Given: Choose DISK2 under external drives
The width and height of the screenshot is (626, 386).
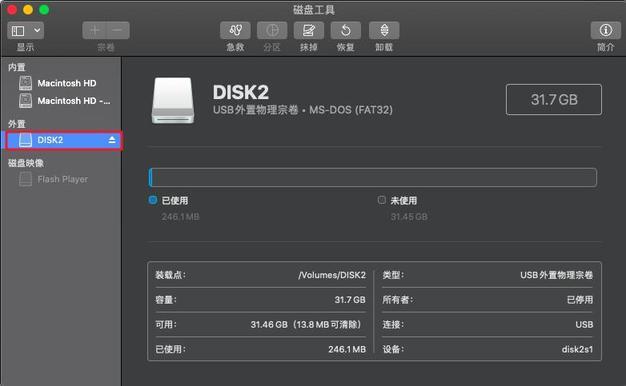Looking at the screenshot, I should [63, 140].
